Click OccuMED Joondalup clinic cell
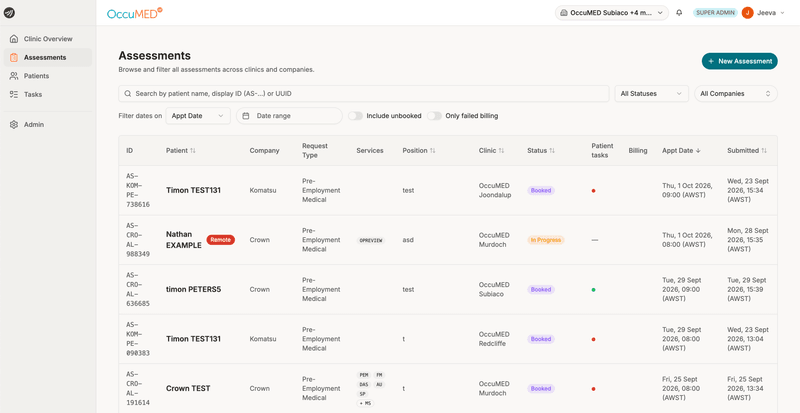Viewport: 800px width, 413px height. pyautogui.click(x=495, y=190)
